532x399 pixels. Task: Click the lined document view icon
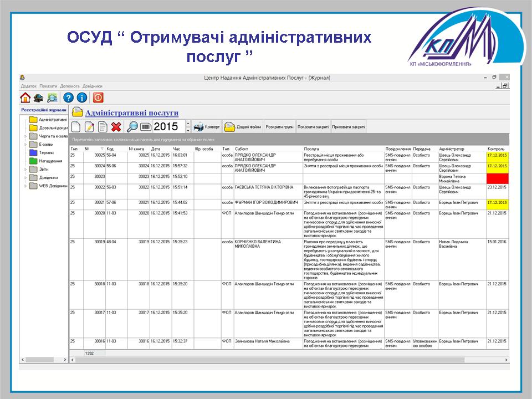[103, 127]
